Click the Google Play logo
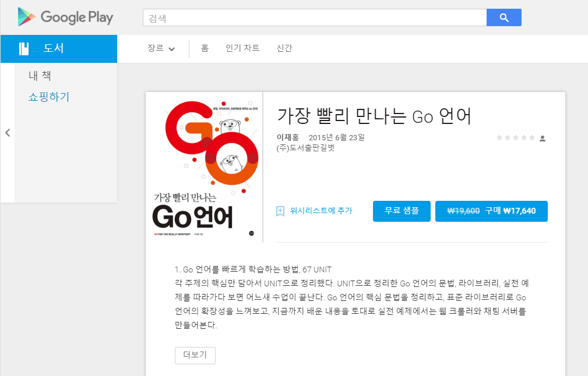 (x=65, y=17)
